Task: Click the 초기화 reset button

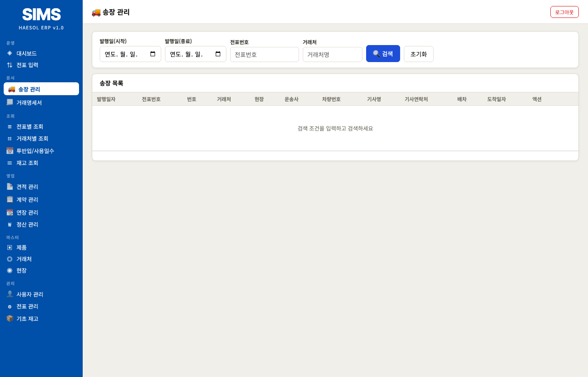Action: pos(418,54)
